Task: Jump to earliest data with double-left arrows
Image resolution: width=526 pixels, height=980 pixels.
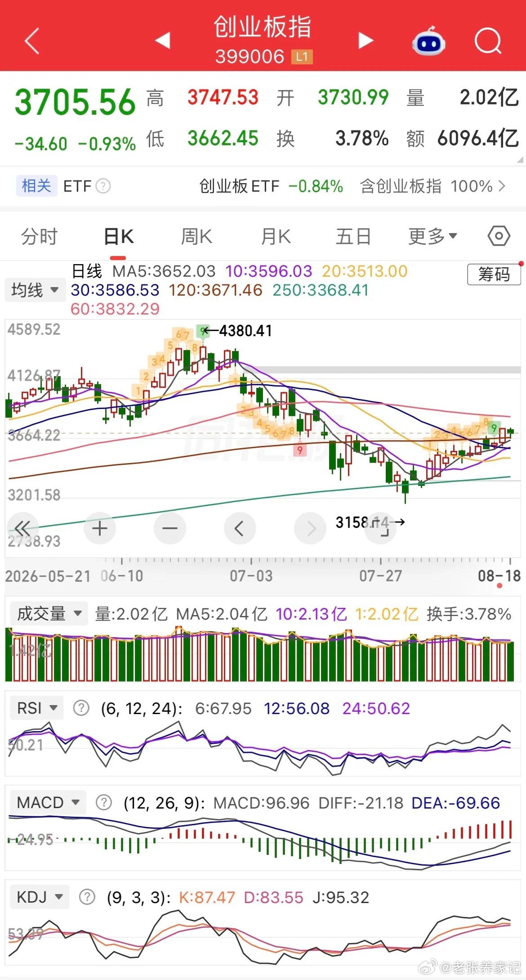Action: [22, 528]
